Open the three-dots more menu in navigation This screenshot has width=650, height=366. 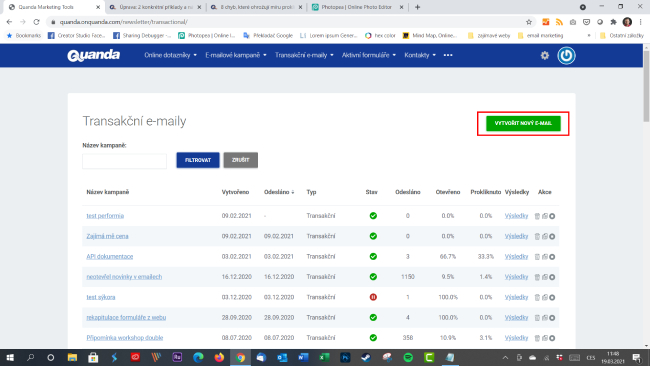tap(448, 55)
